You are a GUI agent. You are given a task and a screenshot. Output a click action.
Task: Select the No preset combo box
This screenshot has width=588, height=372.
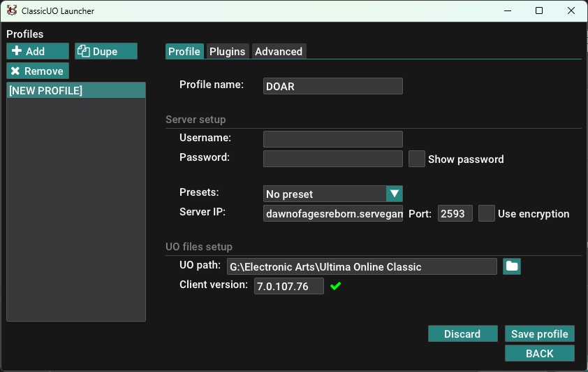pyautogui.click(x=325, y=194)
